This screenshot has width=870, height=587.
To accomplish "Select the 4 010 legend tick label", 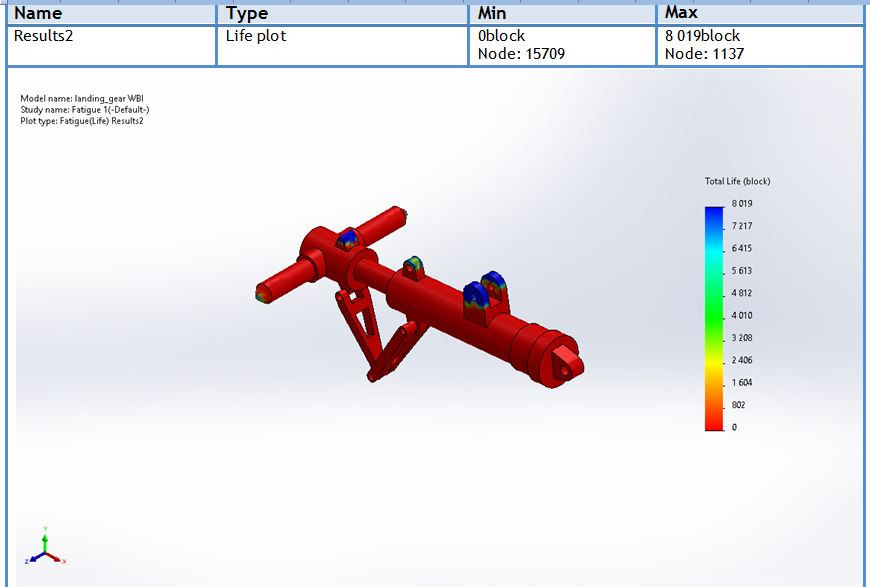I will tap(741, 314).
